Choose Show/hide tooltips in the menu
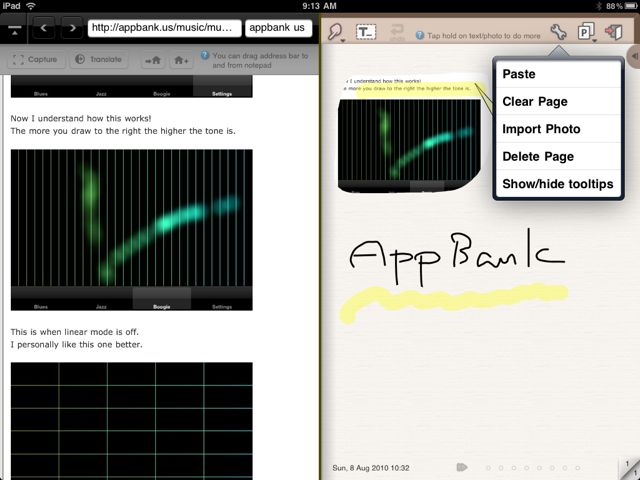Screen dimensions: 640x480 (x=558, y=184)
